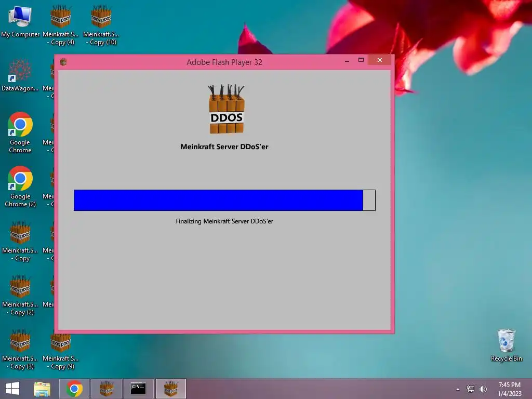The width and height of the screenshot is (532, 399).
Task: Switch to active DDOS app taskbar button
Action: (x=171, y=389)
